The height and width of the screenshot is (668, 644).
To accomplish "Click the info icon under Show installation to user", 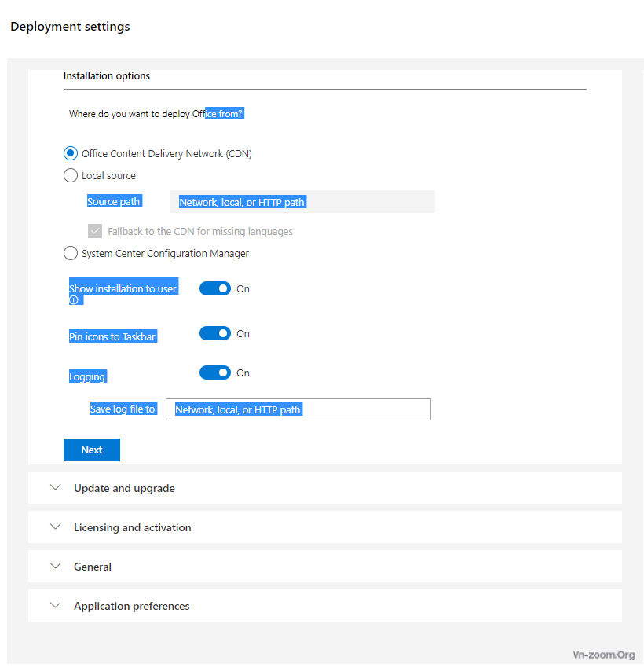I will point(74,300).
